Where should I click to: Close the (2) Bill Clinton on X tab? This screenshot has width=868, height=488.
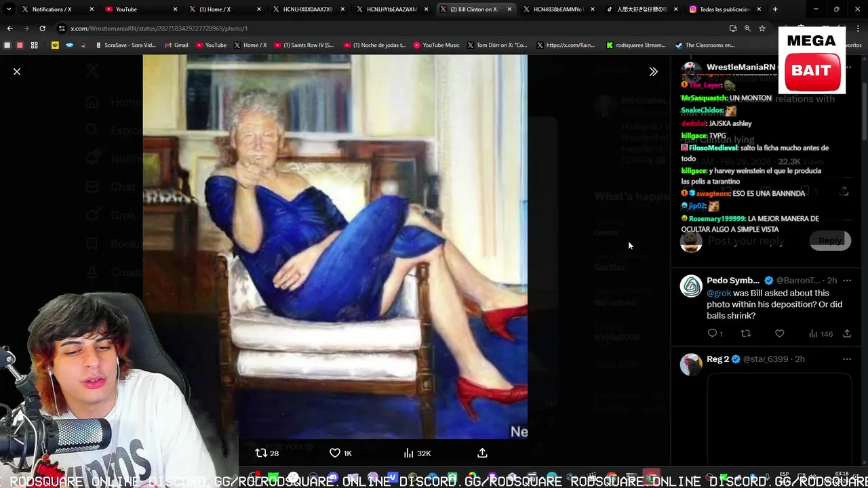(509, 9)
